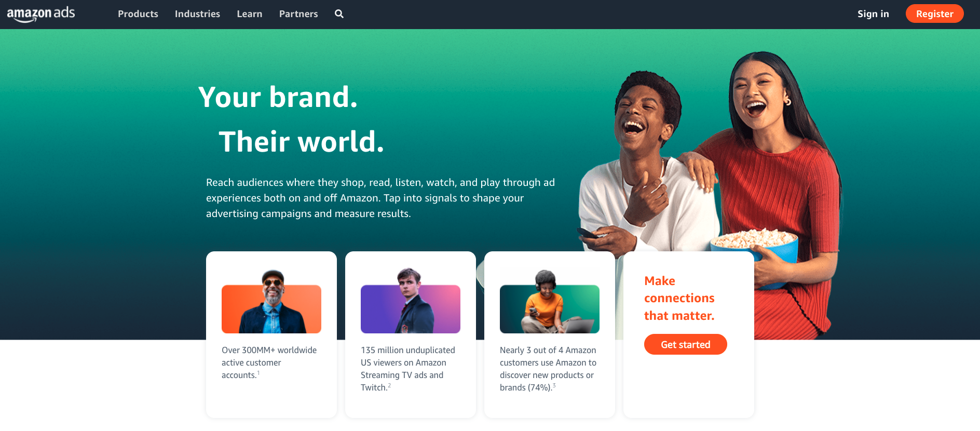Click the orange man-with-sunglasses card image

[271, 302]
